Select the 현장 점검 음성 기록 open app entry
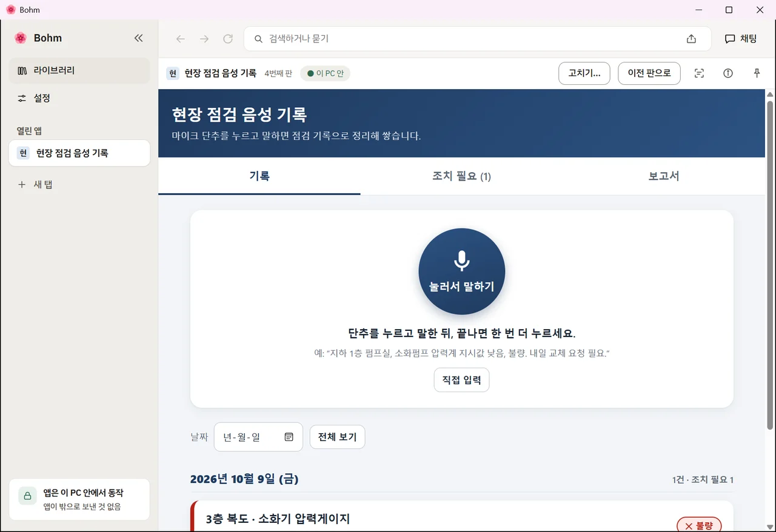The height and width of the screenshot is (532, 776). point(79,153)
